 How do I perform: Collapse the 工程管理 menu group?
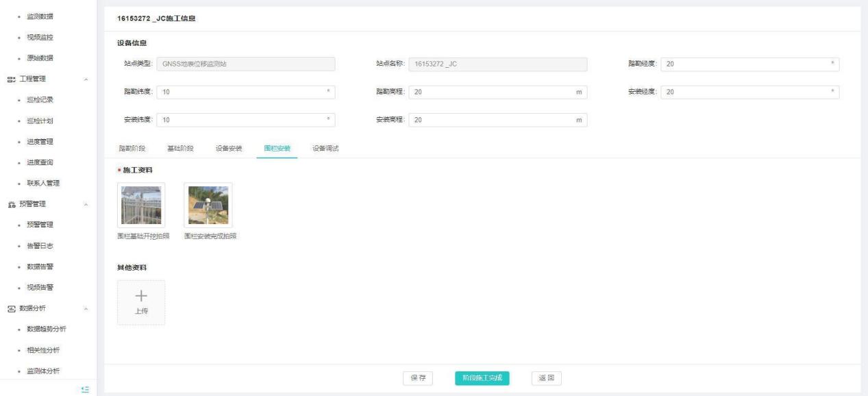point(86,79)
